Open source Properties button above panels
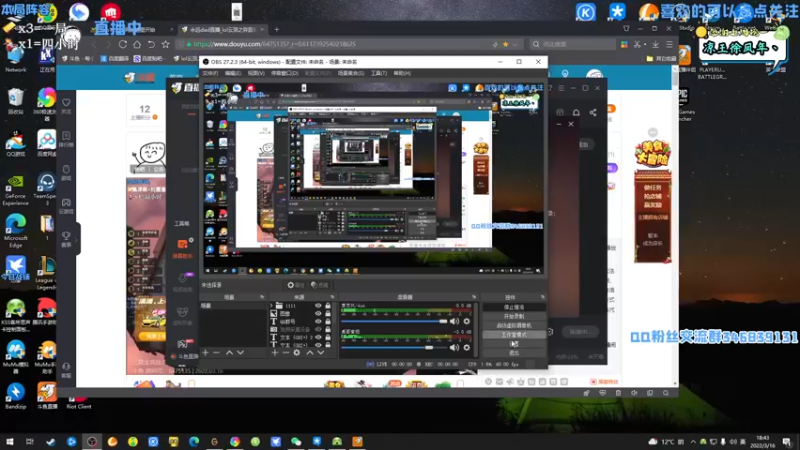800x450 pixels. (295, 285)
